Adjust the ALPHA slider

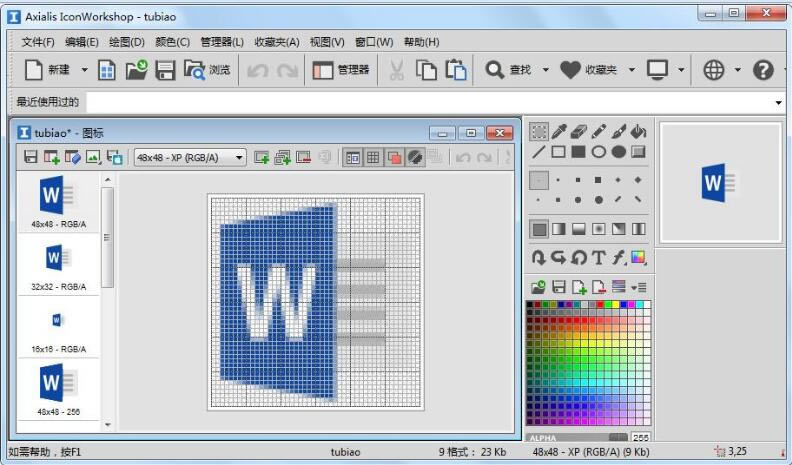coord(577,437)
